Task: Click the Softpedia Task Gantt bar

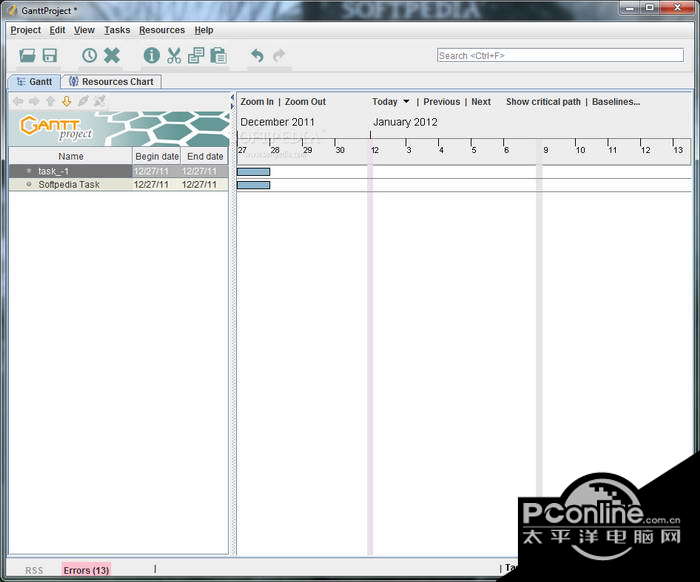Action: 254,185
